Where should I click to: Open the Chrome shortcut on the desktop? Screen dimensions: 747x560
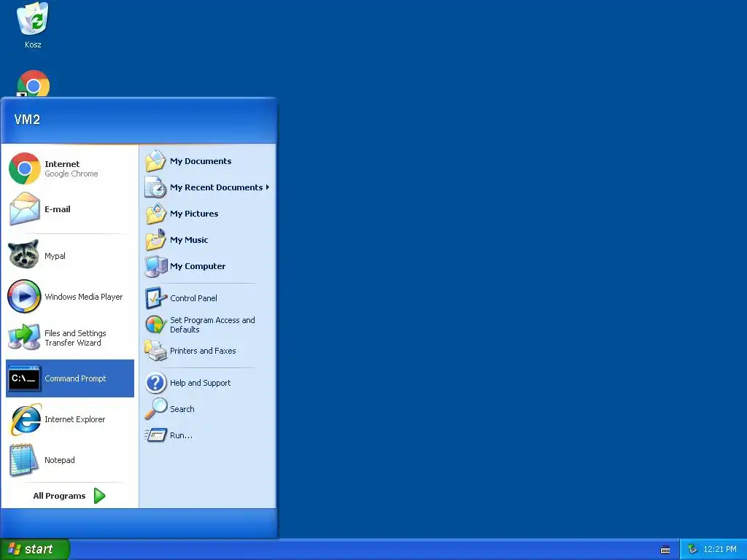[34, 84]
